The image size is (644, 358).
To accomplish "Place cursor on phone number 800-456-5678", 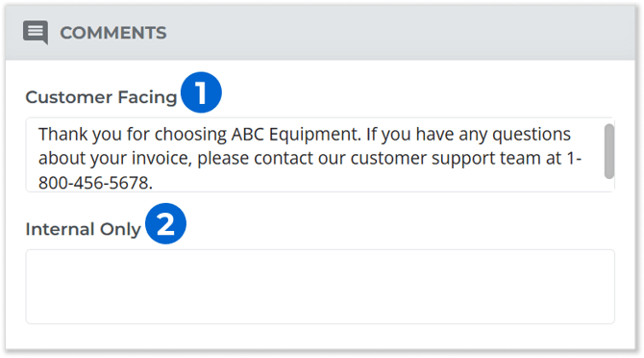I will [x=95, y=183].
